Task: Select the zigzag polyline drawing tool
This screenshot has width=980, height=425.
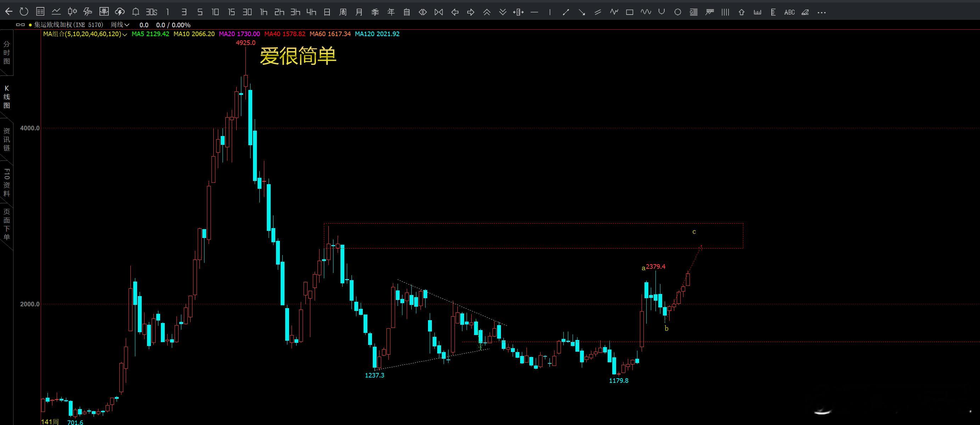Action: click(x=614, y=12)
